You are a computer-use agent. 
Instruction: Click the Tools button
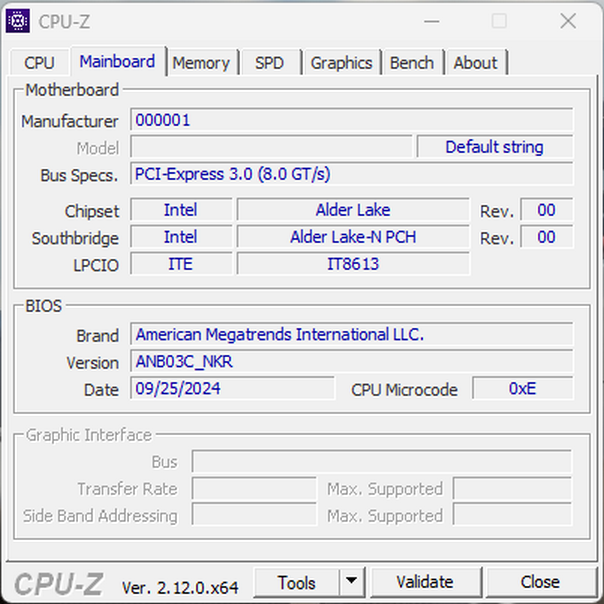pos(297,582)
